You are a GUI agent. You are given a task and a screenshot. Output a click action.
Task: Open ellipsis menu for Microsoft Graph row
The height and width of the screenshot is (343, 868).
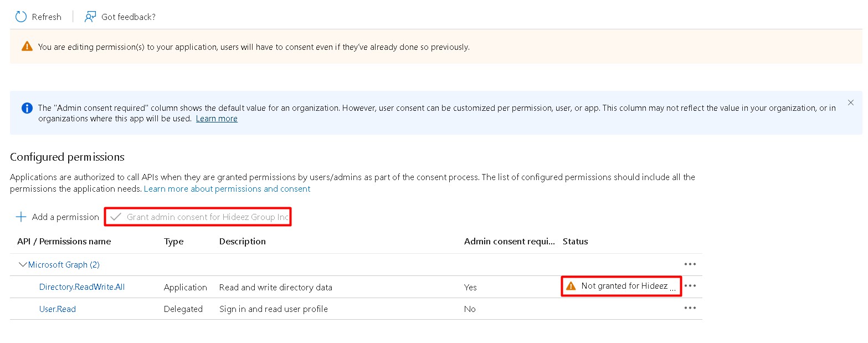click(x=690, y=264)
